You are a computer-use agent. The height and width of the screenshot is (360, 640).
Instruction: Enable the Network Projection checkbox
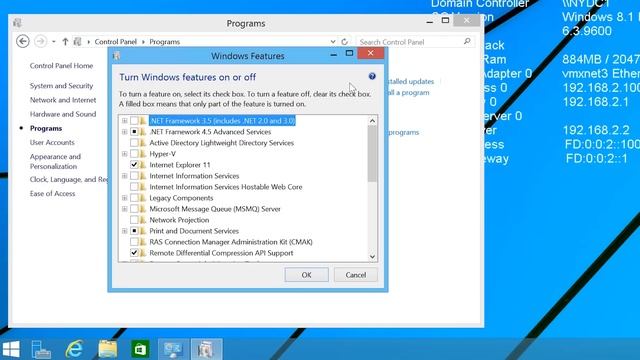(134, 220)
